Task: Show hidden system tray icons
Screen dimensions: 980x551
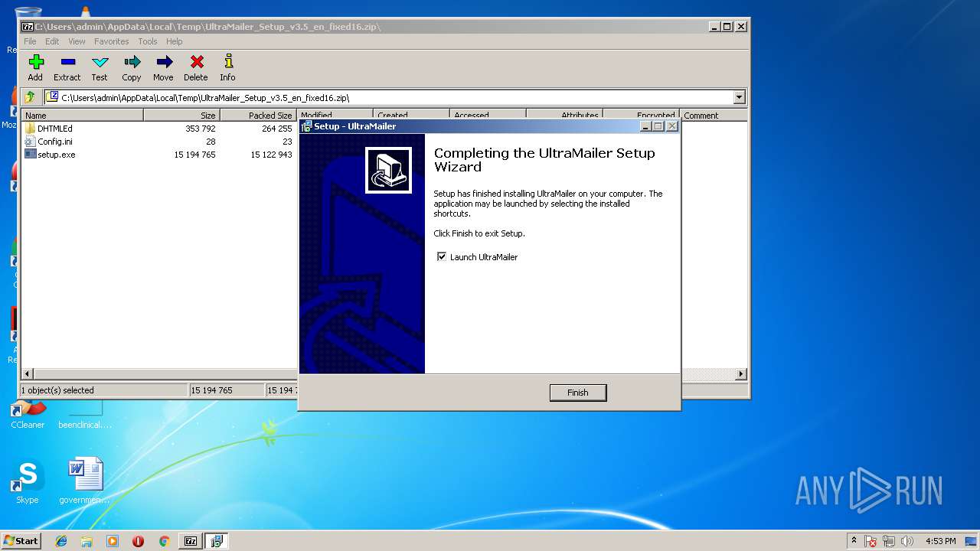Action: point(854,540)
